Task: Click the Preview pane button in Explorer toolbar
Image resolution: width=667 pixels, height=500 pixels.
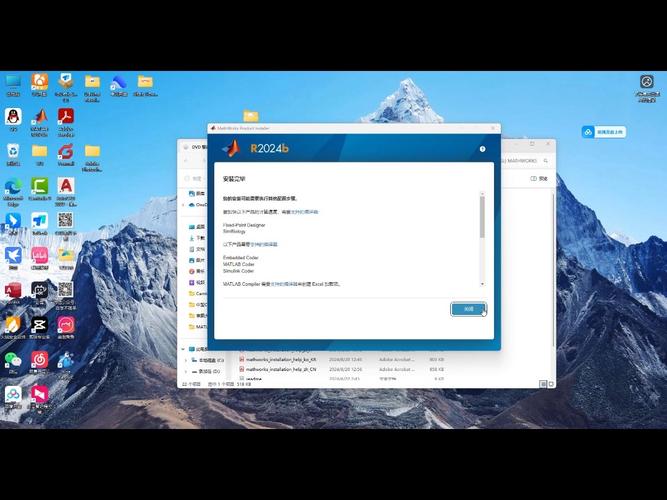Action: [x=539, y=179]
